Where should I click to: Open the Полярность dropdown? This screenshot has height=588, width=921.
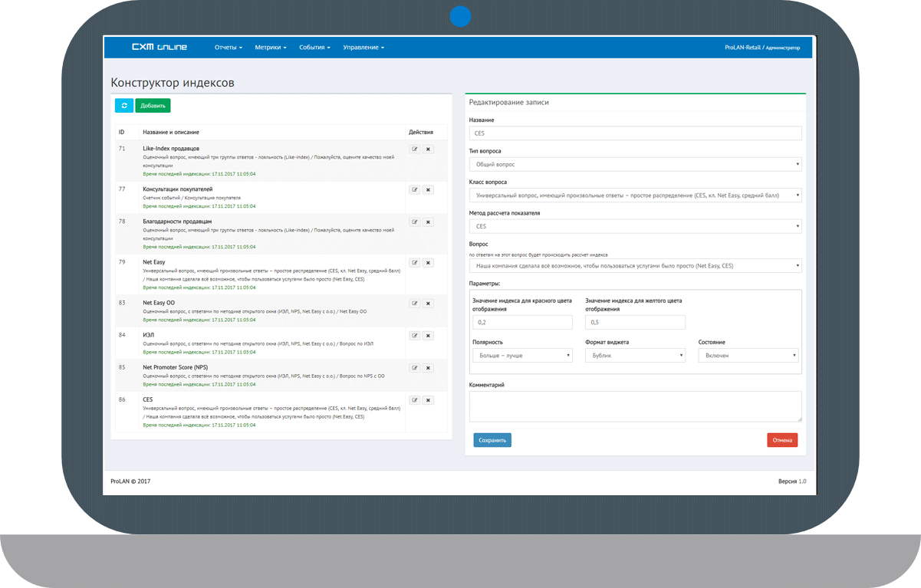(x=523, y=356)
